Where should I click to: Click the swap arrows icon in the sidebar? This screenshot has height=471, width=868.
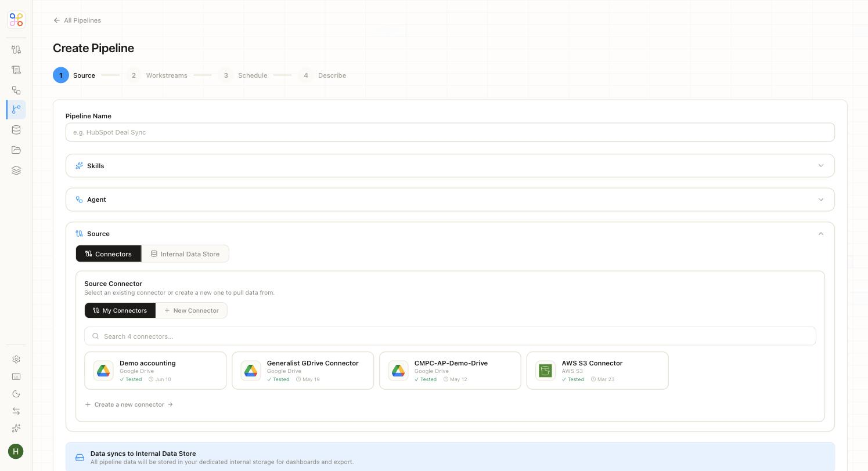pyautogui.click(x=16, y=411)
